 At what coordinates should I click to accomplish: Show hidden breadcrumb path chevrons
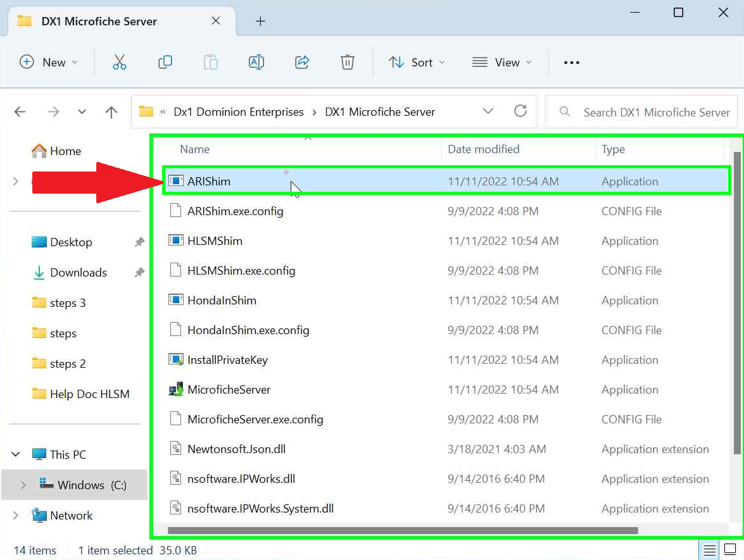coord(163,112)
